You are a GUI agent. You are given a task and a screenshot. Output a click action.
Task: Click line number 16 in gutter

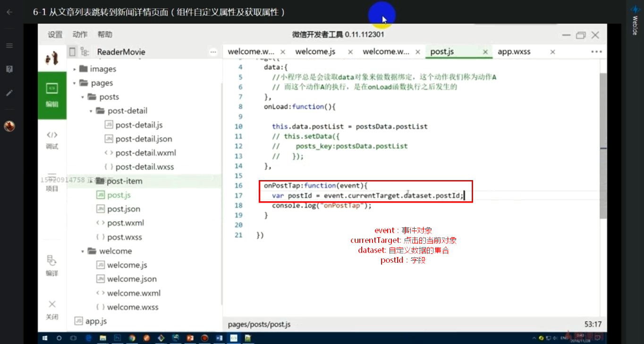coord(238,185)
